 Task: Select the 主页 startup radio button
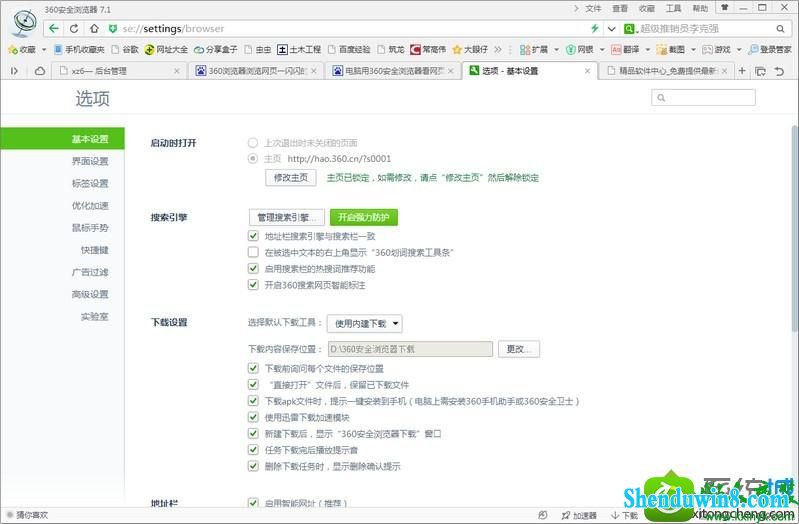click(x=253, y=159)
